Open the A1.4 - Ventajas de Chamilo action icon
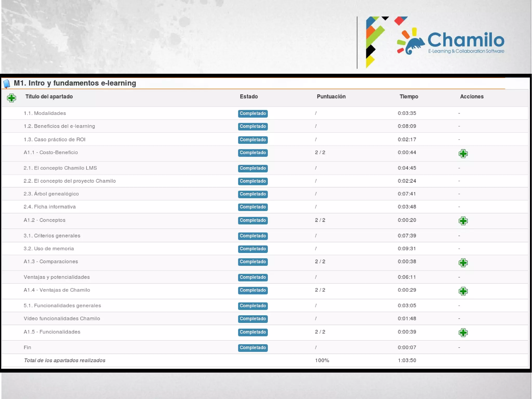 click(x=463, y=291)
